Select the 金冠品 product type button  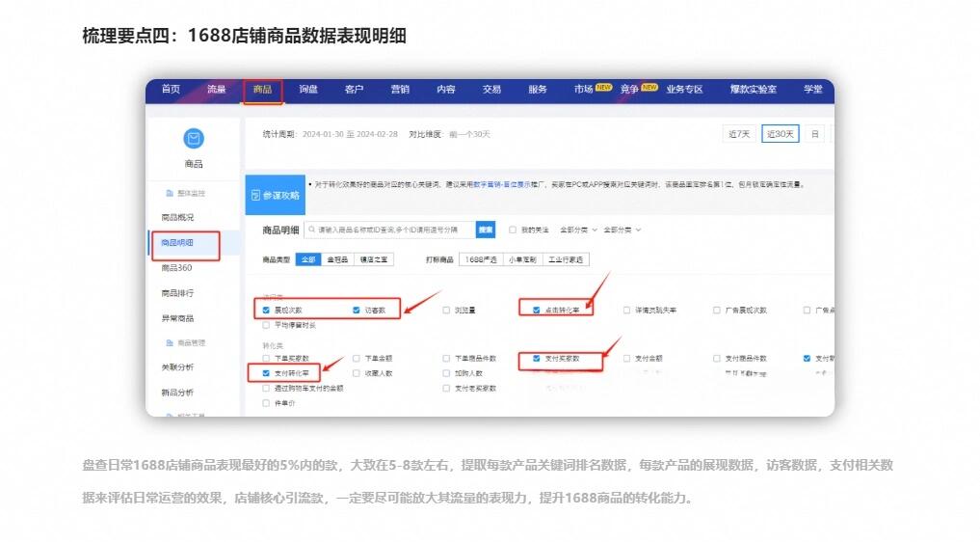point(337,259)
